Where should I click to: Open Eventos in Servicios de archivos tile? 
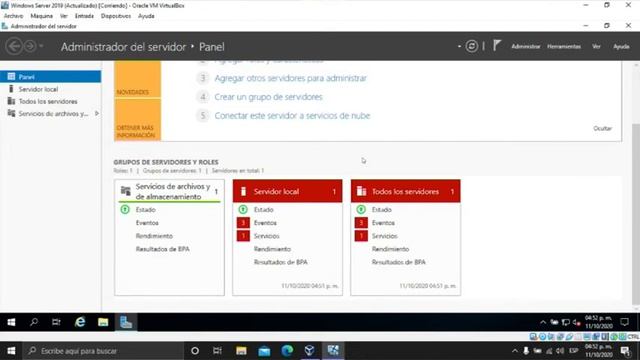pos(147,223)
